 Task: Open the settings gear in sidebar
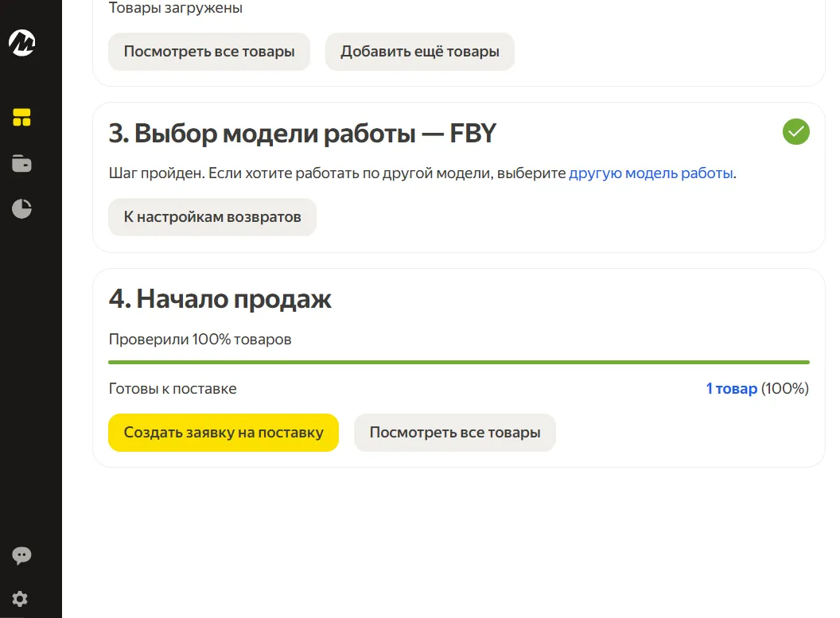[21, 599]
